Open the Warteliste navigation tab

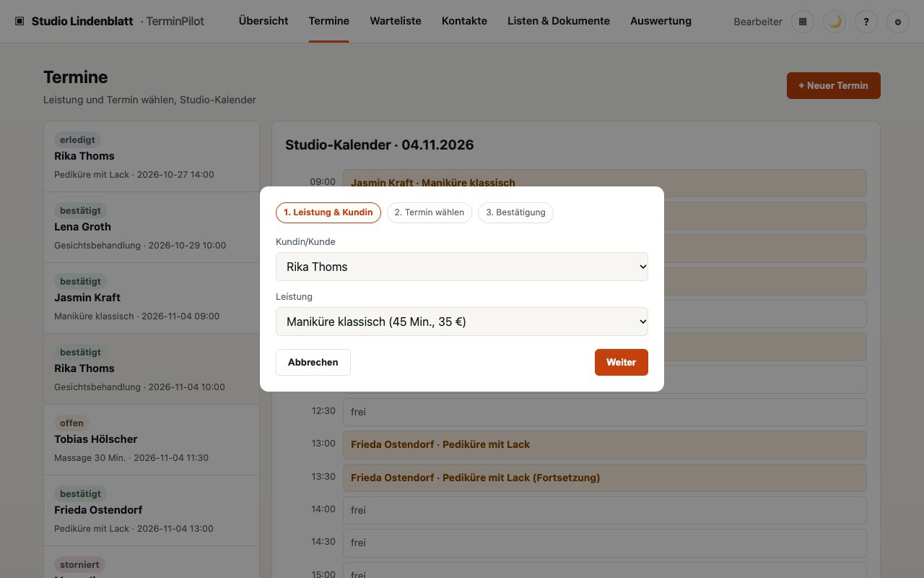(x=396, y=21)
